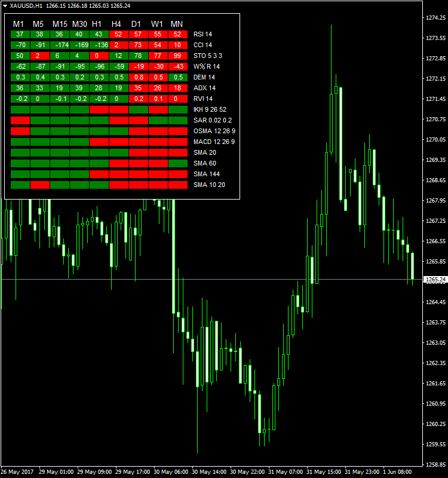Click the M5 timeframe column header
448x478 pixels.
pos(38,24)
